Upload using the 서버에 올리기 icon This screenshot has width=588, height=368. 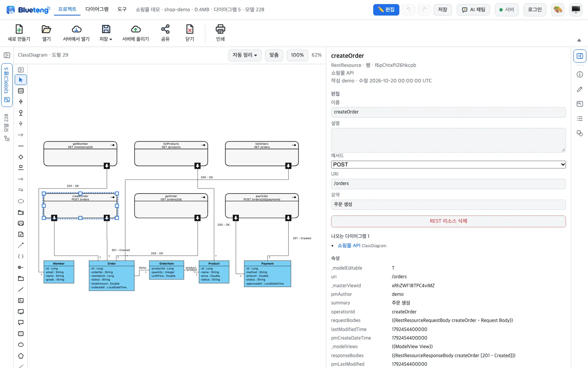coord(136,29)
